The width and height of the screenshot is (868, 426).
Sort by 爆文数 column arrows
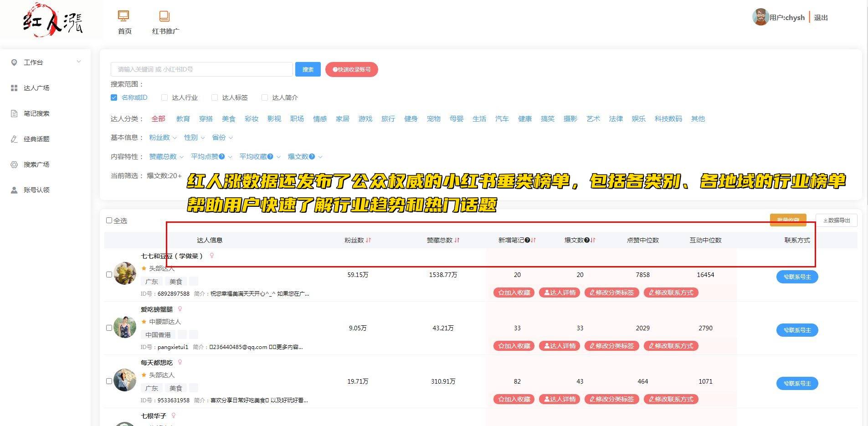[593, 240]
